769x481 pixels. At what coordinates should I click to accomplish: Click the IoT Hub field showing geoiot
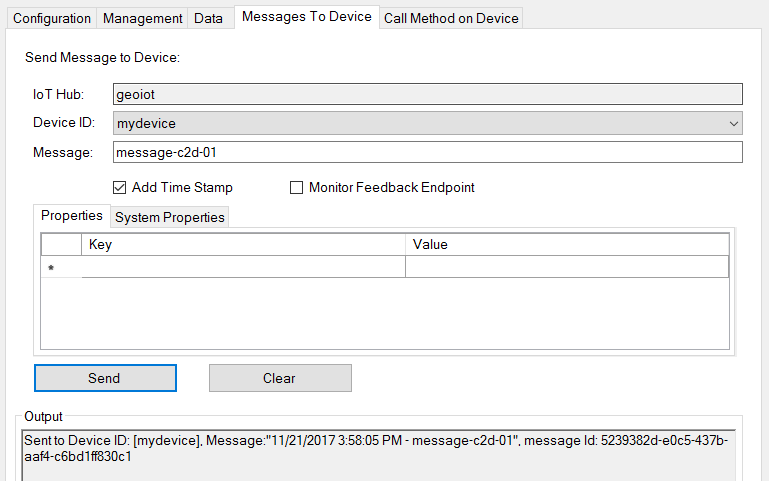[x=426, y=95]
